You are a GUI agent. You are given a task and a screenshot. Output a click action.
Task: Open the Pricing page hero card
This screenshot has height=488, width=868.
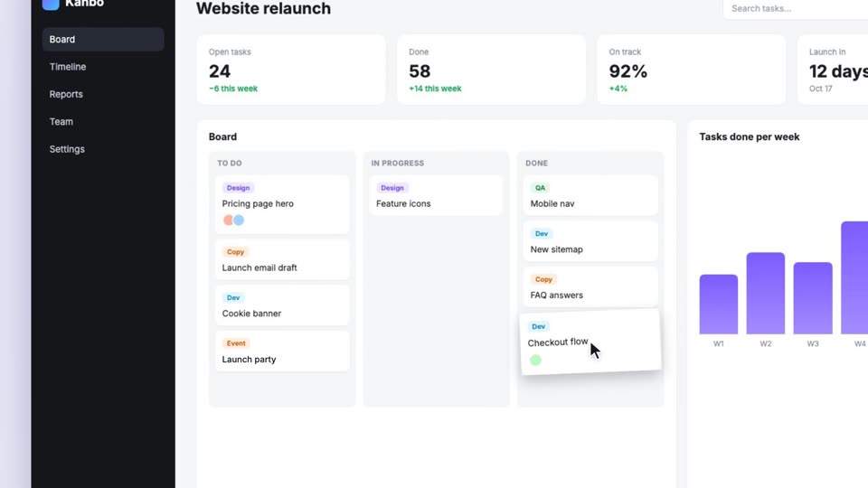[x=282, y=204]
